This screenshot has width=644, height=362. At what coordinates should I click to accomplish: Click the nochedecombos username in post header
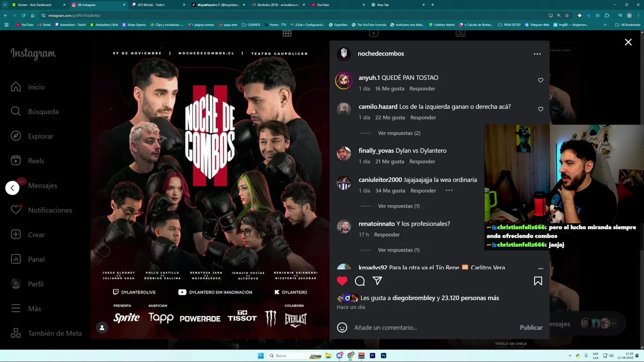coord(381,53)
